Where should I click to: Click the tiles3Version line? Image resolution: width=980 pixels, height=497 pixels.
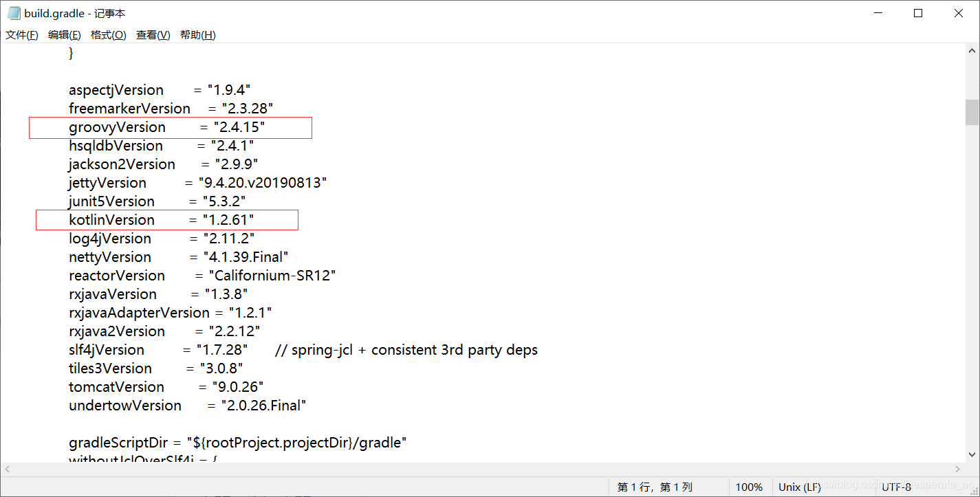pyautogui.click(x=156, y=368)
